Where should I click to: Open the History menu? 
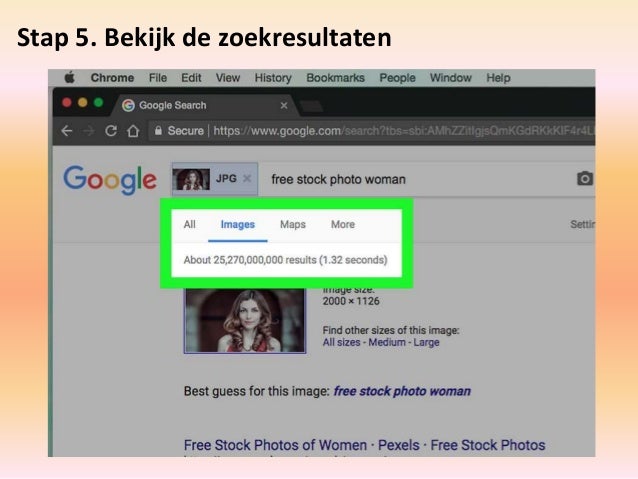point(273,78)
